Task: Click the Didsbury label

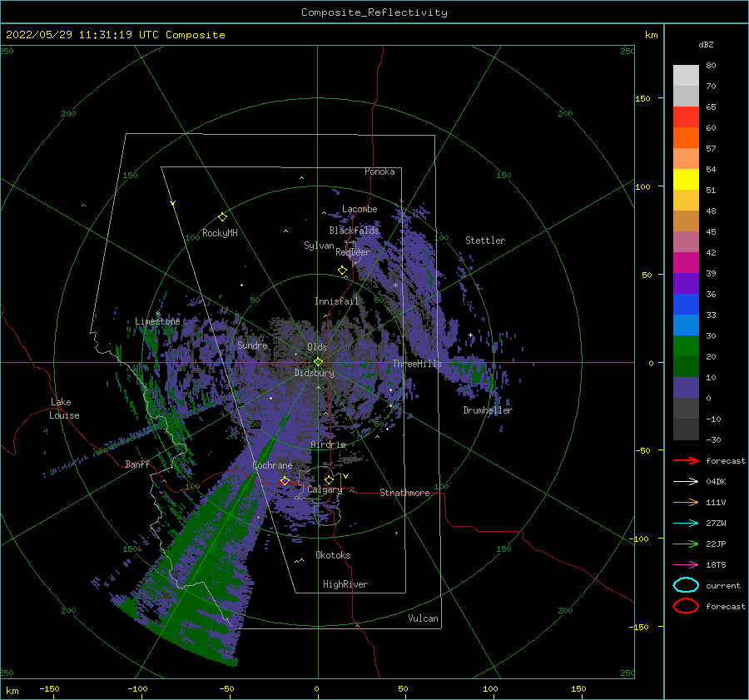Action: (x=314, y=373)
